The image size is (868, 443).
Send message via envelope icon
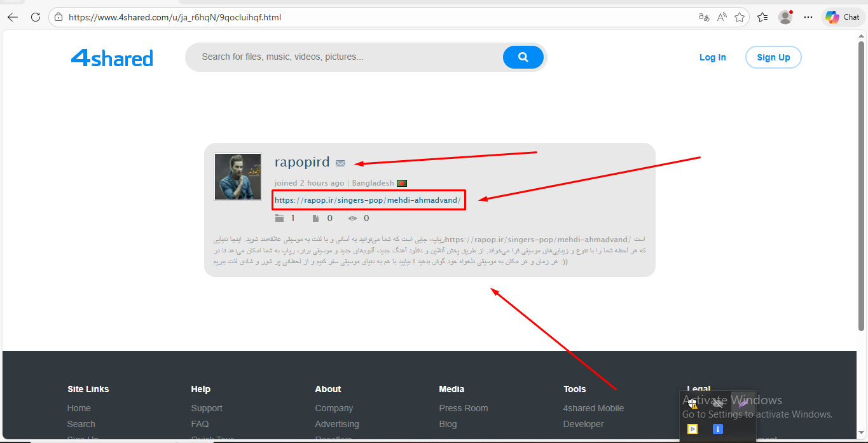coord(340,163)
